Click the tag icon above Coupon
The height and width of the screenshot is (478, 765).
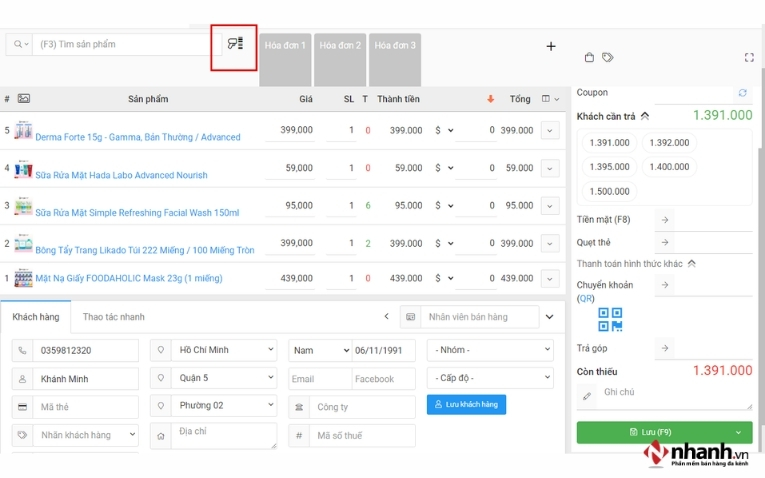coord(608,58)
